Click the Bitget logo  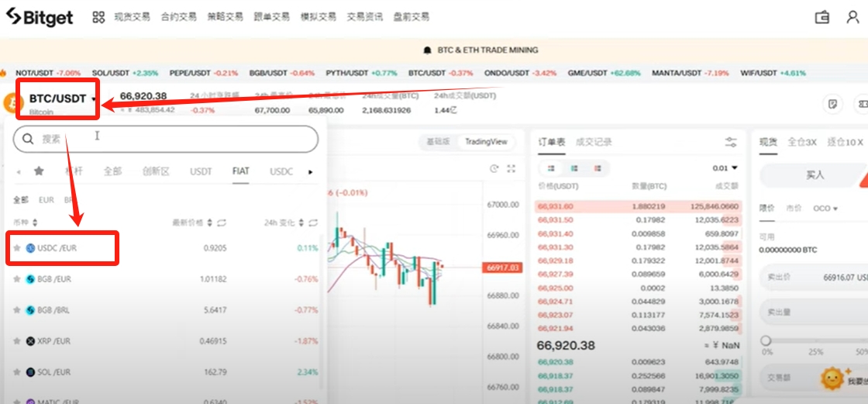point(40,16)
